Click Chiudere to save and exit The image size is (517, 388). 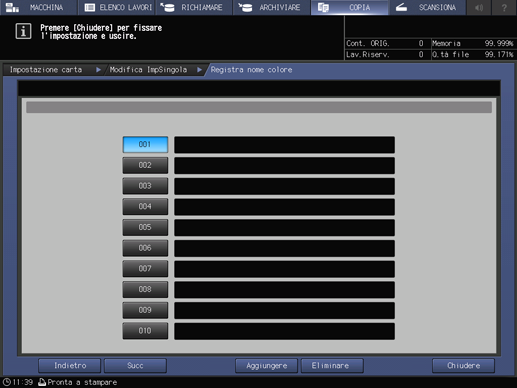(463, 366)
